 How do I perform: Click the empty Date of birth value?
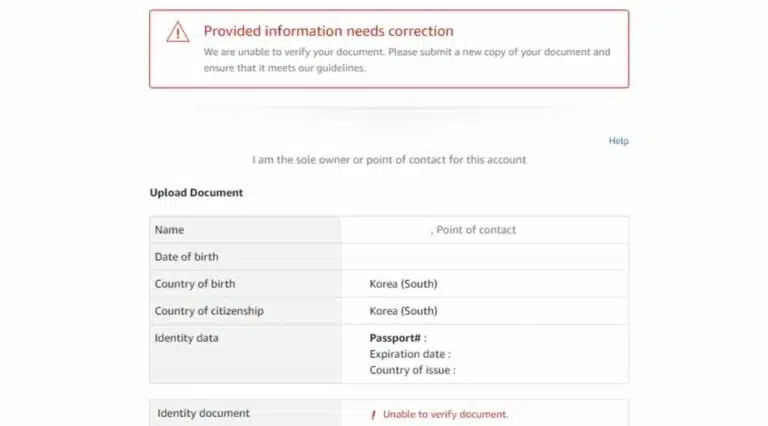click(x=484, y=257)
